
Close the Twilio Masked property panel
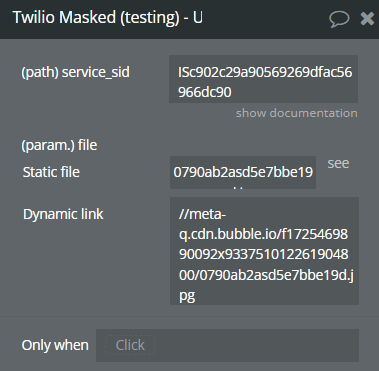[x=367, y=19]
